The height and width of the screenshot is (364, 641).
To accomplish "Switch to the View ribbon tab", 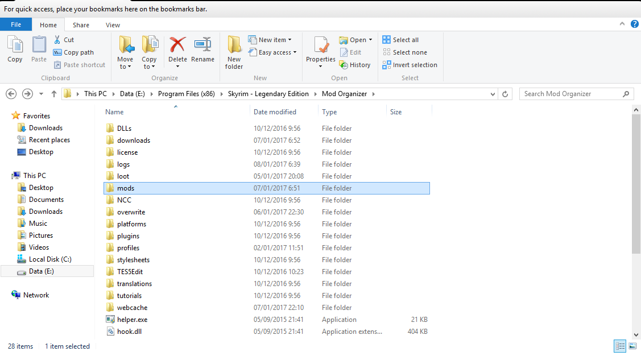I will [113, 25].
